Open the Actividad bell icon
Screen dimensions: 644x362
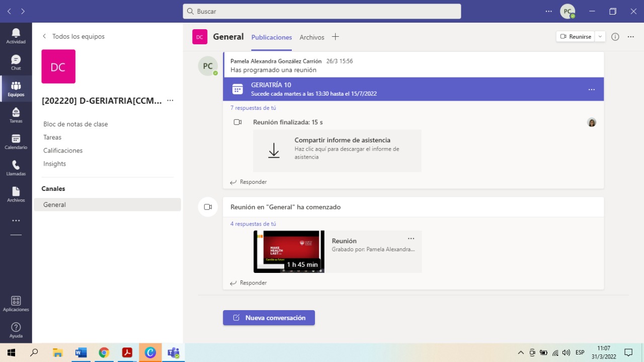16,36
